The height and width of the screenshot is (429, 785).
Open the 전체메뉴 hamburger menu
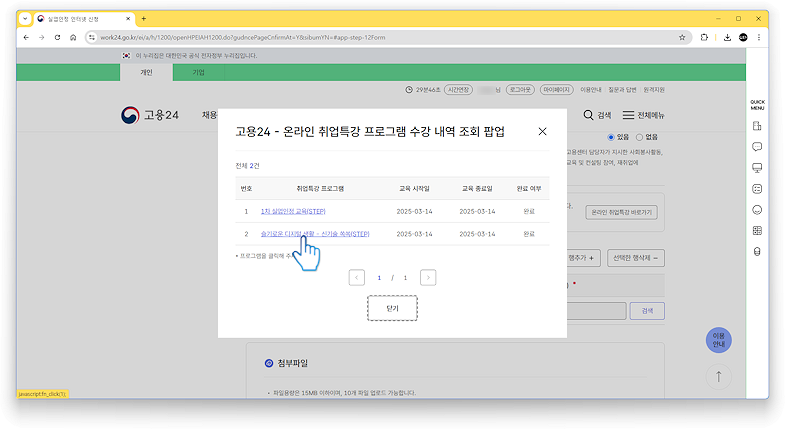click(x=643, y=115)
